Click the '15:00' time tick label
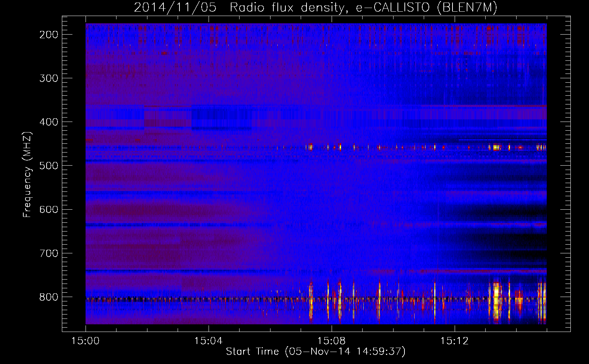This screenshot has width=589, height=364. pos(86,341)
